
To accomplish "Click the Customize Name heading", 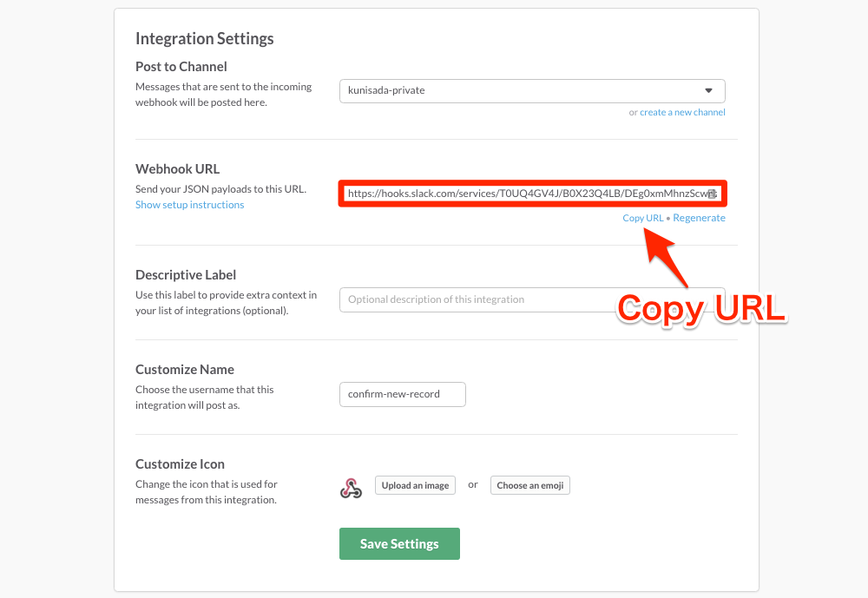I will (184, 370).
